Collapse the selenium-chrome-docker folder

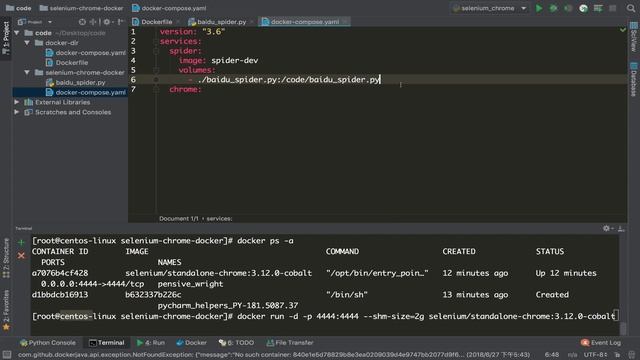click(x=27, y=72)
